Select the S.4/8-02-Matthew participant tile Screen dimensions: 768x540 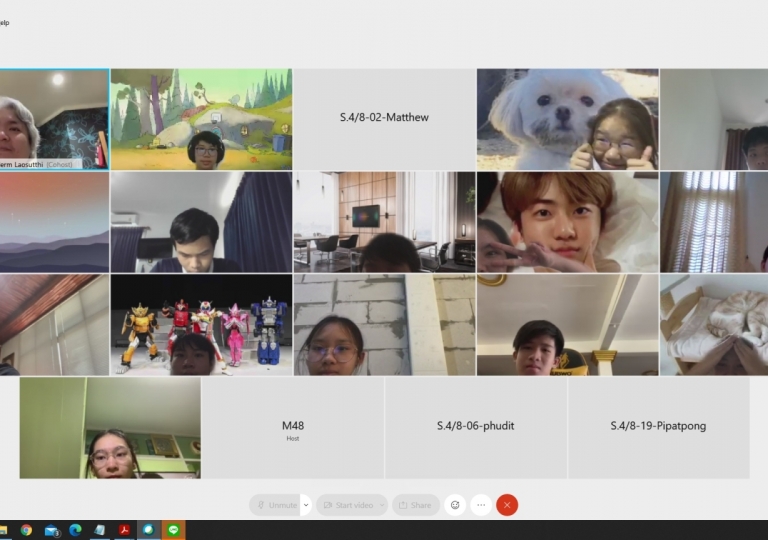384,119
